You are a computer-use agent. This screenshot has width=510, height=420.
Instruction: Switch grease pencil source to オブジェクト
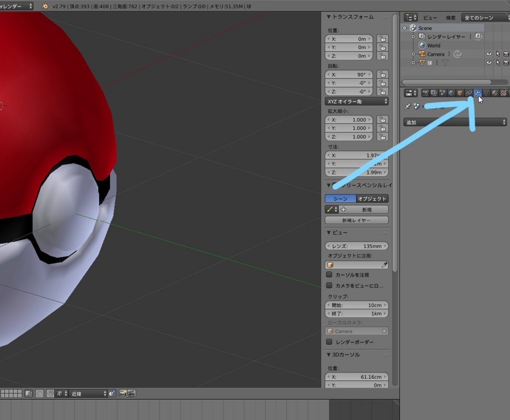click(x=373, y=199)
